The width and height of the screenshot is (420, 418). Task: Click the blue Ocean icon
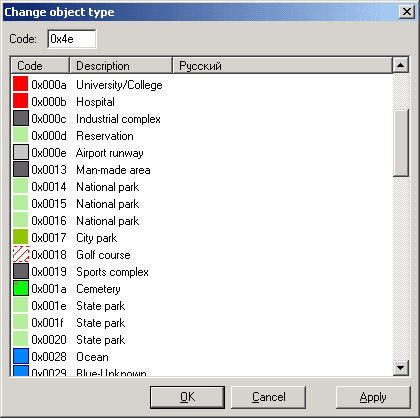coord(21,357)
